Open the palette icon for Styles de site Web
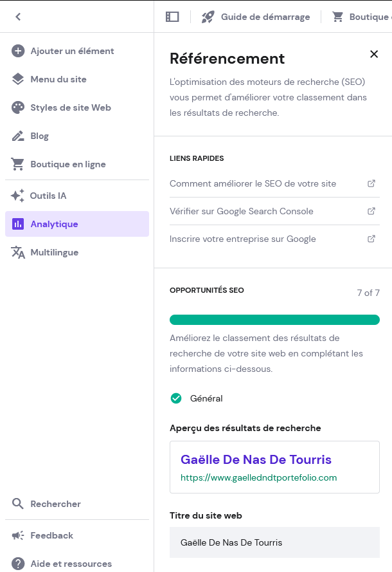Image resolution: width=392 pixels, height=572 pixels. click(x=18, y=107)
